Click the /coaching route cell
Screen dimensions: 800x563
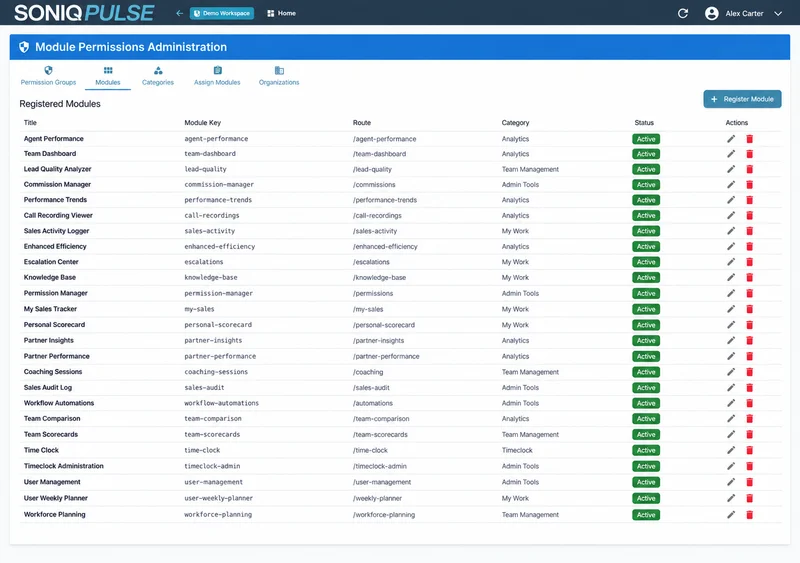(368, 372)
